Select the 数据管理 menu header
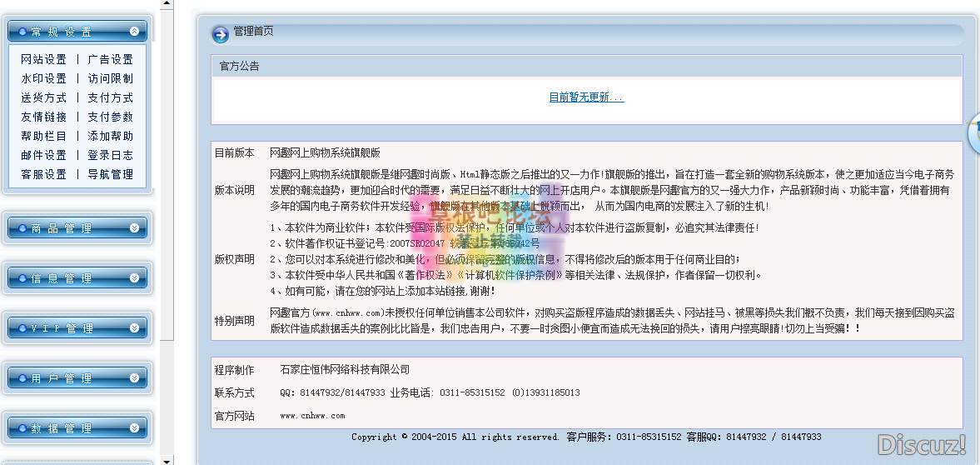 pos(77,428)
